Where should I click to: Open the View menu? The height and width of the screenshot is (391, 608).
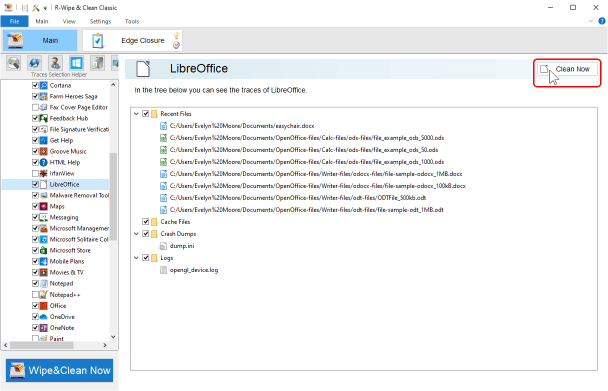[x=69, y=21]
